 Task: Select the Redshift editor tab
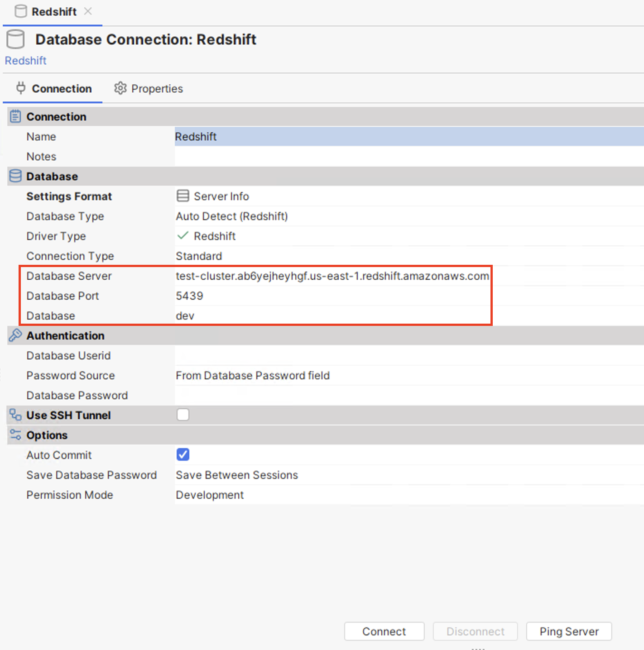pyautogui.click(x=53, y=12)
